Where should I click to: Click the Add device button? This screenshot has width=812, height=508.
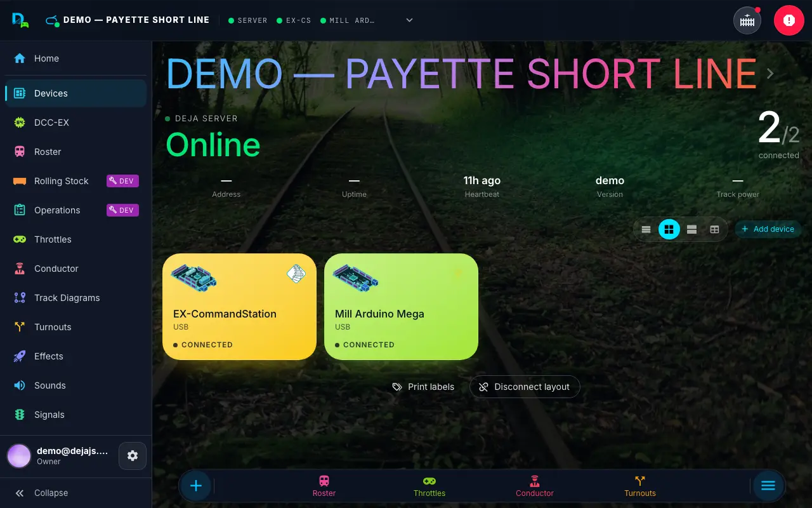pyautogui.click(x=768, y=229)
